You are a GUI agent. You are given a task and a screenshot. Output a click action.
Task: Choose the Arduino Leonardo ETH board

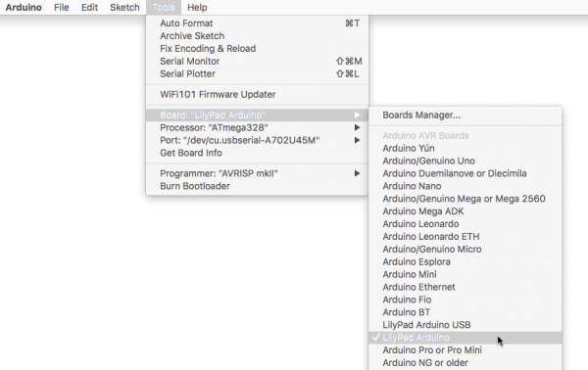(x=465, y=237)
